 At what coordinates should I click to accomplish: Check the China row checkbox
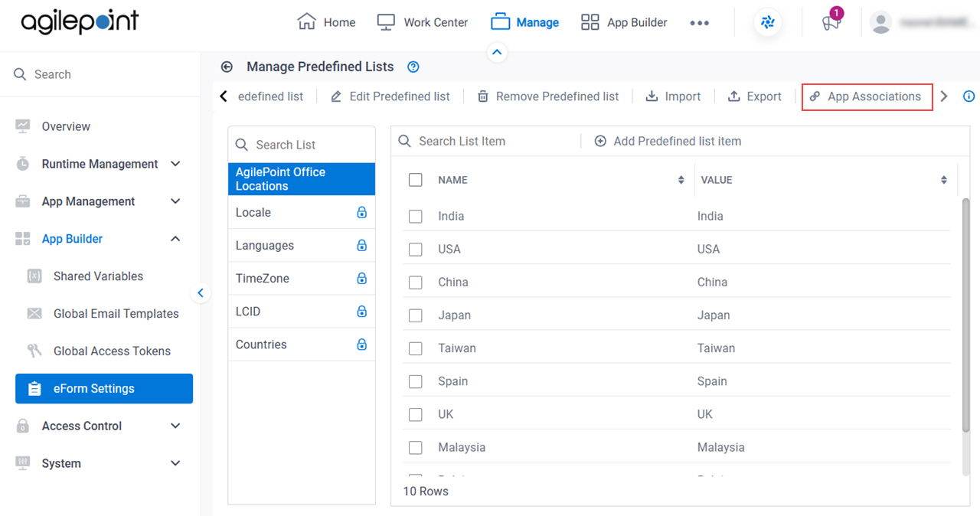(416, 282)
